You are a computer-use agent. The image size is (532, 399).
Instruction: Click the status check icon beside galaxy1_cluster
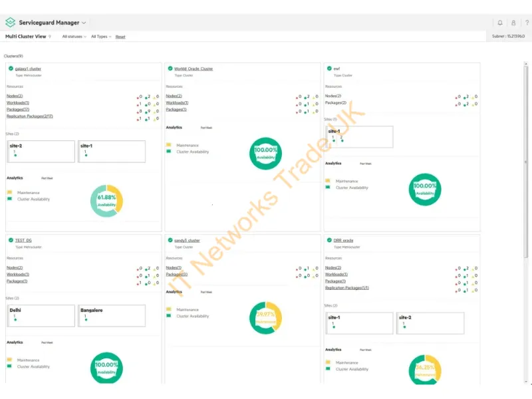click(x=11, y=68)
